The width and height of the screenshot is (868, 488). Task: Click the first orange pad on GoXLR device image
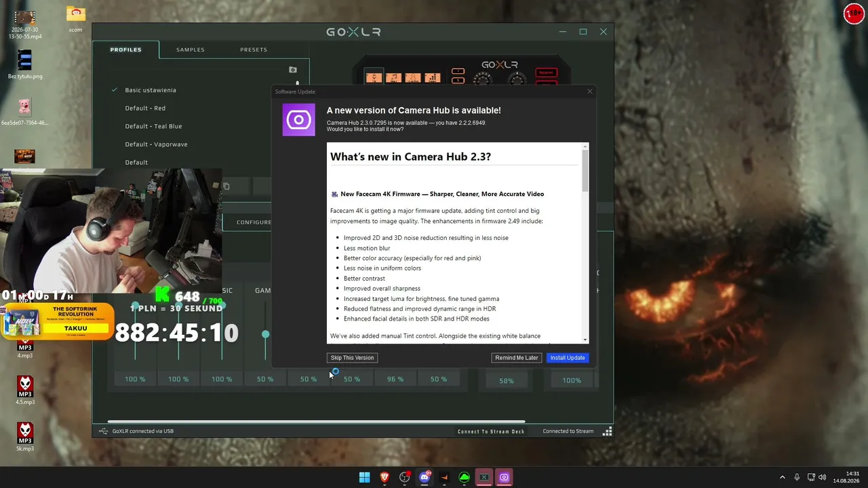[374, 77]
